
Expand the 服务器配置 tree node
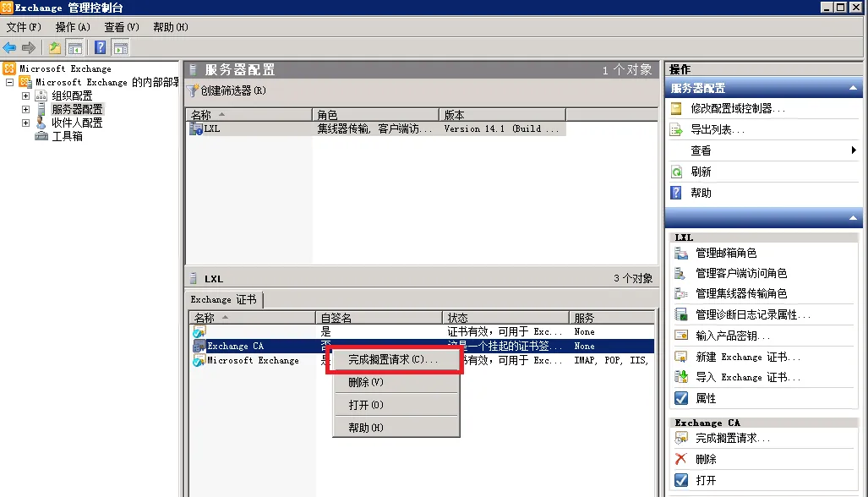click(25, 109)
